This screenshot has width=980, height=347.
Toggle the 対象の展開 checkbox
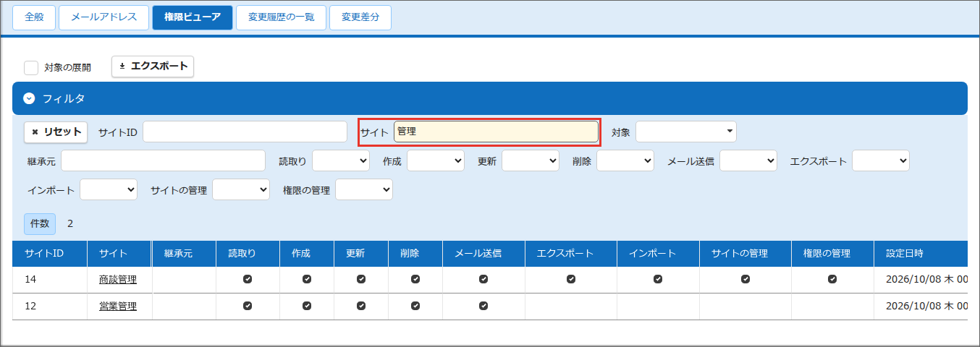[x=31, y=67]
